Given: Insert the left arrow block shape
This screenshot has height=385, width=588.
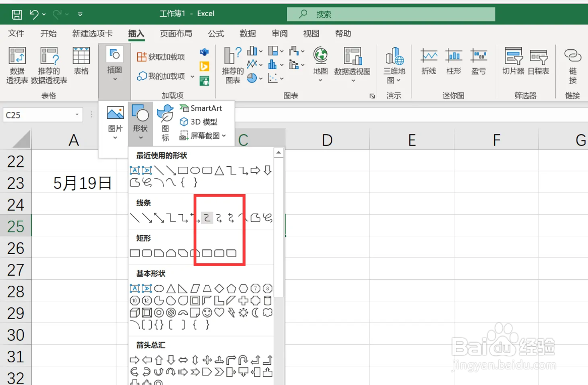Looking at the screenshot, I should coord(147,360).
